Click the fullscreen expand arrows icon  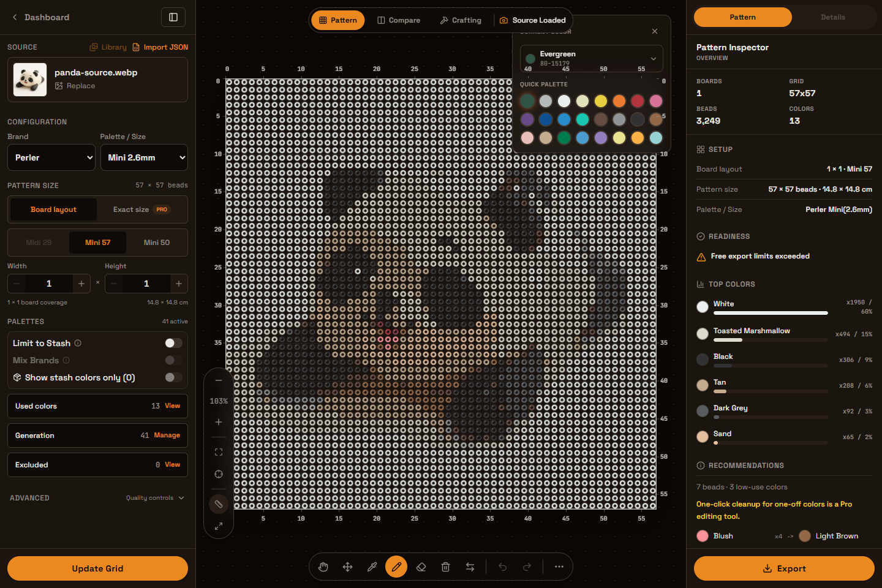coord(219,526)
